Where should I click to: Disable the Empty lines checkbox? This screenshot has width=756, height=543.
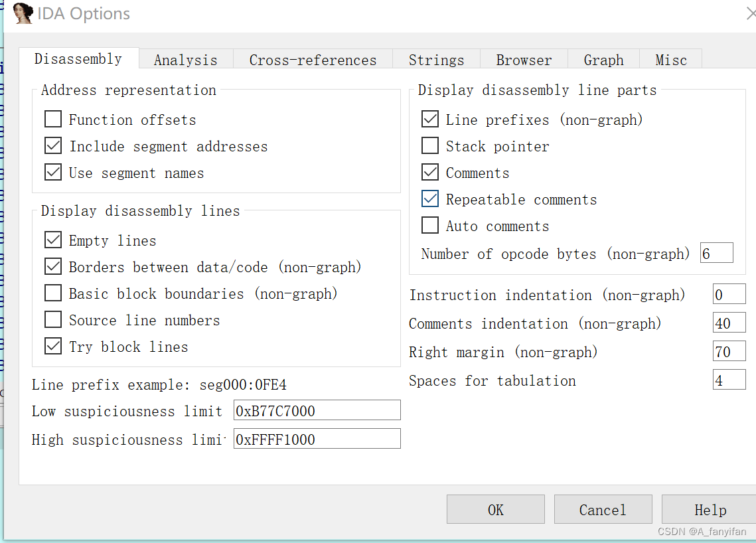coord(53,240)
